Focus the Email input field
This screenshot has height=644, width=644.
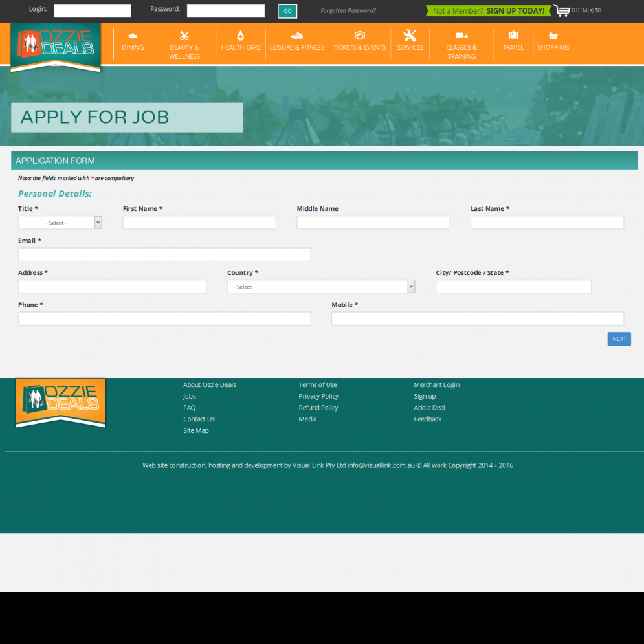coord(164,254)
